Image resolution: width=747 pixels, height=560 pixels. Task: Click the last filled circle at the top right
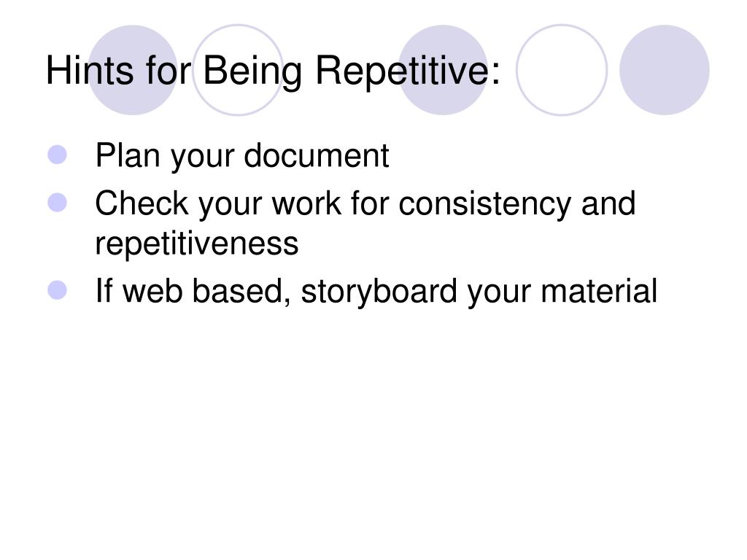click(664, 70)
